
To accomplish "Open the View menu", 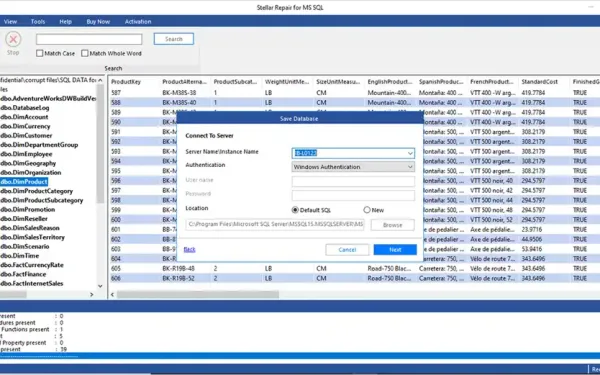I will [10, 22].
